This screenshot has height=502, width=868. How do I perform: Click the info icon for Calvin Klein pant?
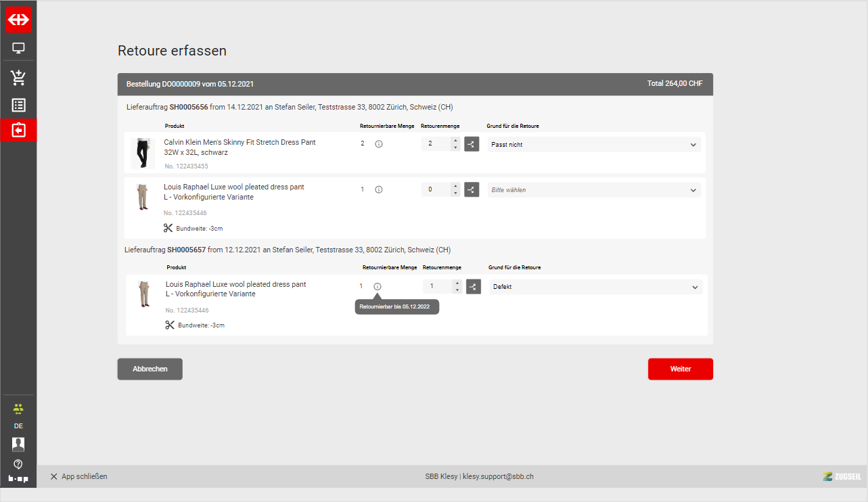point(379,144)
